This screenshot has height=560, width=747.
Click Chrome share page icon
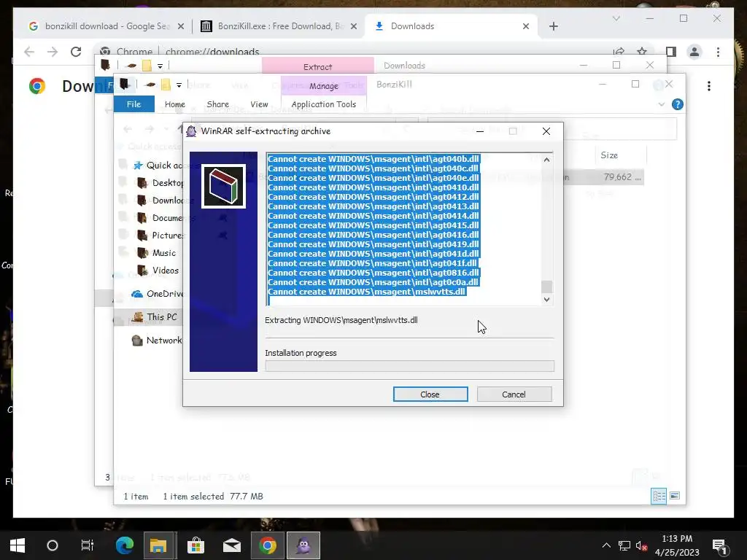[619, 52]
